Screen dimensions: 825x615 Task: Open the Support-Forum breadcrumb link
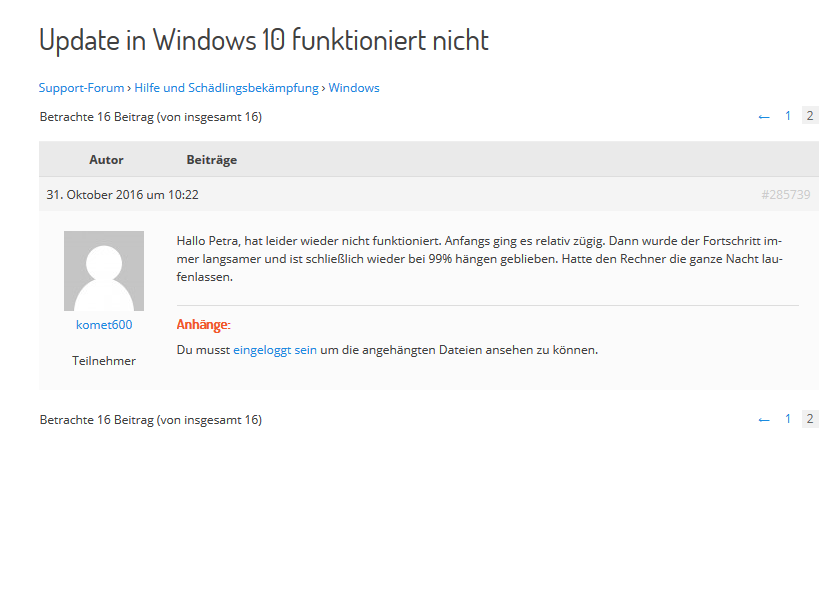pos(81,88)
